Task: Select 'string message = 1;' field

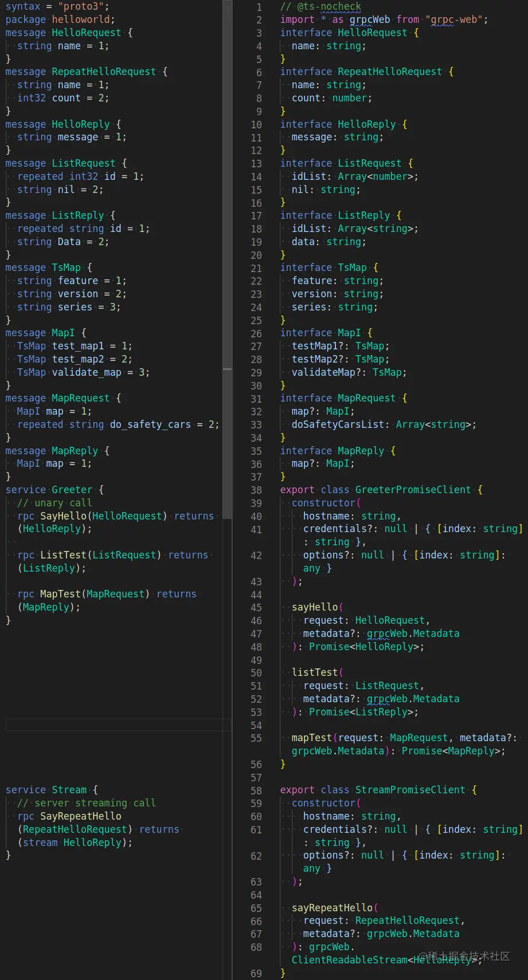Action: tap(72, 137)
